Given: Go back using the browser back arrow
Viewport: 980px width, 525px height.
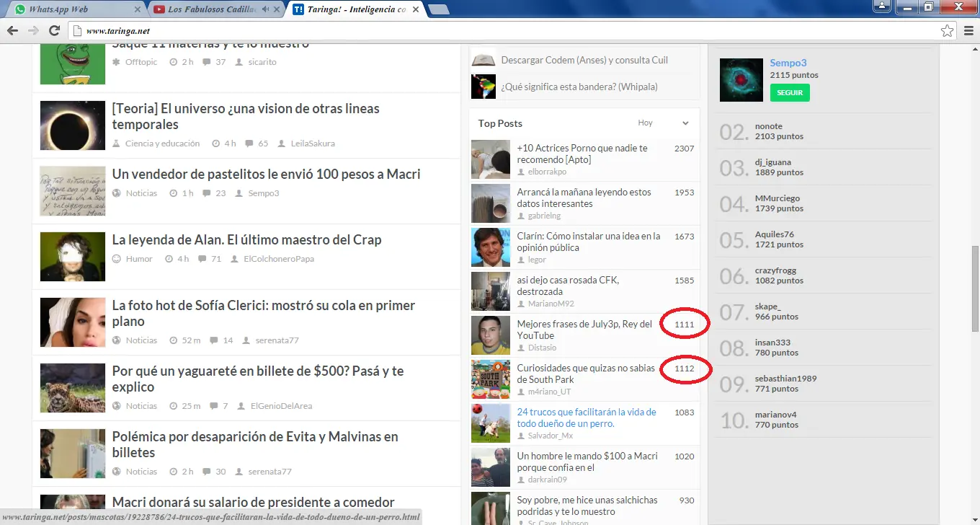Looking at the screenshot, I should (x=12, y=31).
